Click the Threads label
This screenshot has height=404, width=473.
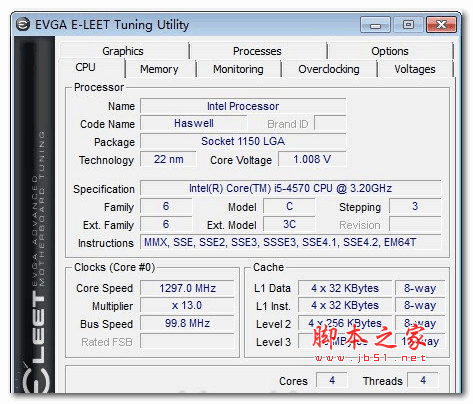pos(383,381)
